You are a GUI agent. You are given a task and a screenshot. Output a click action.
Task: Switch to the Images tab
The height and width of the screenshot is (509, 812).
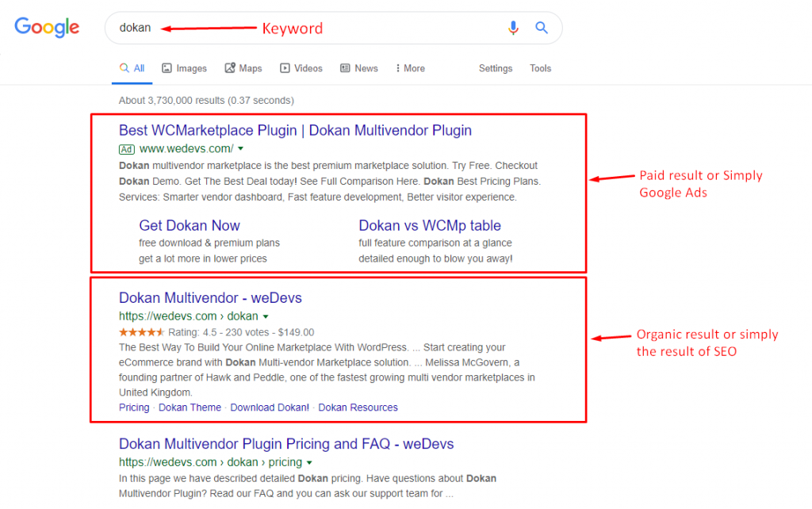(x=184, y=68)
